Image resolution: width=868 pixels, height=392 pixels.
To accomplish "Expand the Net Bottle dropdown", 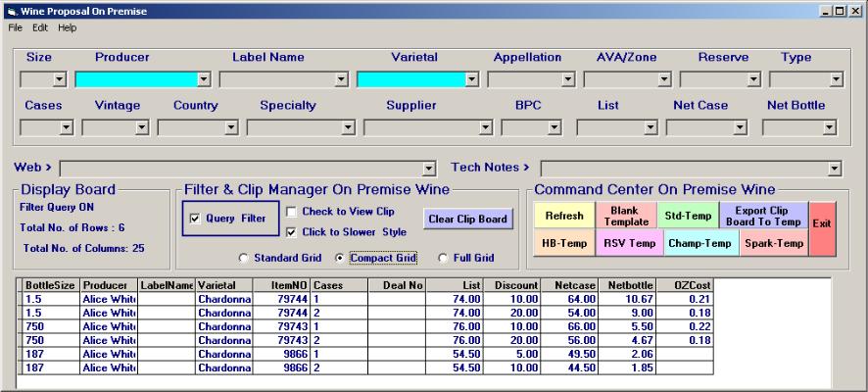I will point(829,128).
